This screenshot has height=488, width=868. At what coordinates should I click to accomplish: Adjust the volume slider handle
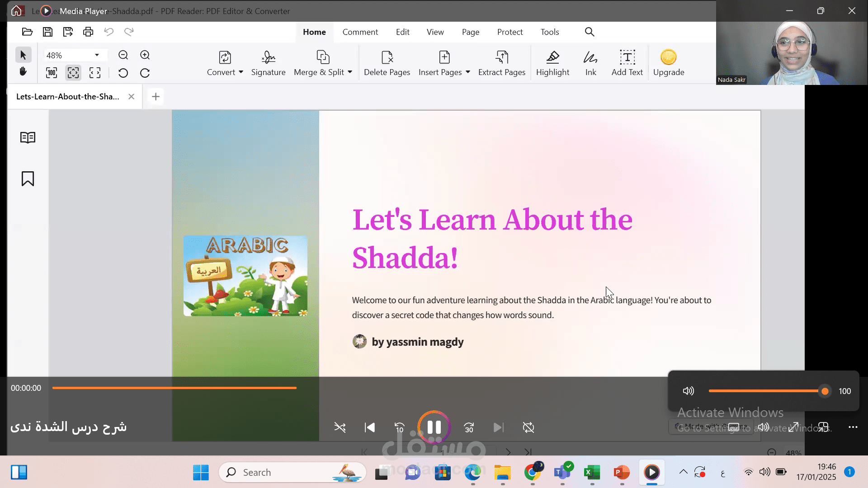[x=825, y=391]
